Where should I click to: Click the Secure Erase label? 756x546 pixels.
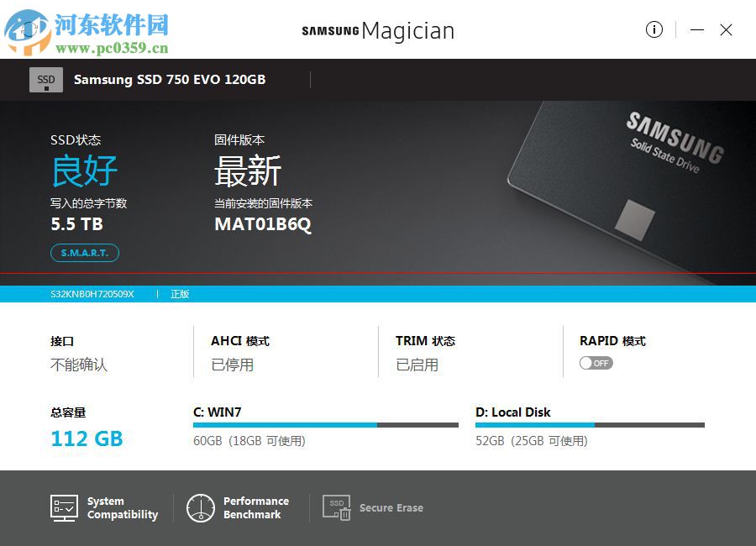(x=391, y=508)
